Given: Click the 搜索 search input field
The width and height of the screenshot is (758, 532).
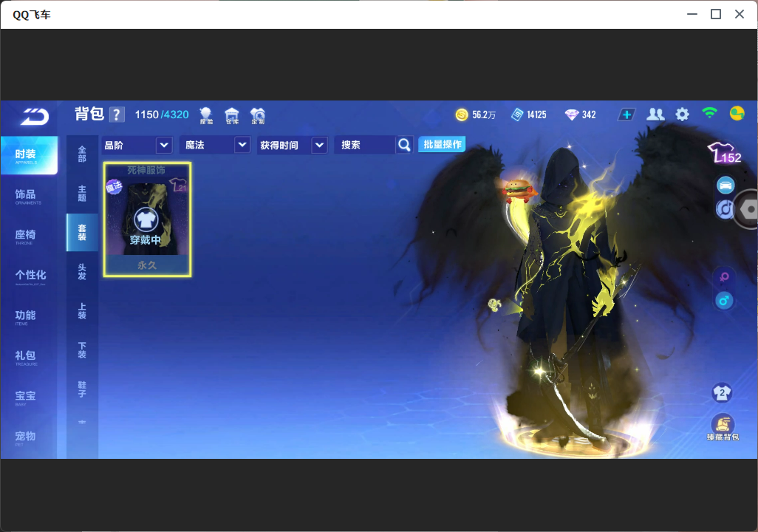Looking at the screenshot, I should 366,145.
